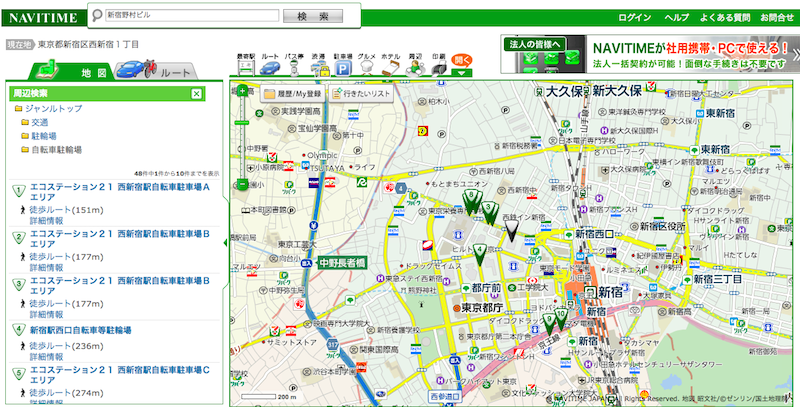Open result 5 西新宿駅自転車駐車場Cエリア
The image size is (800, 407).
(120, 375)
